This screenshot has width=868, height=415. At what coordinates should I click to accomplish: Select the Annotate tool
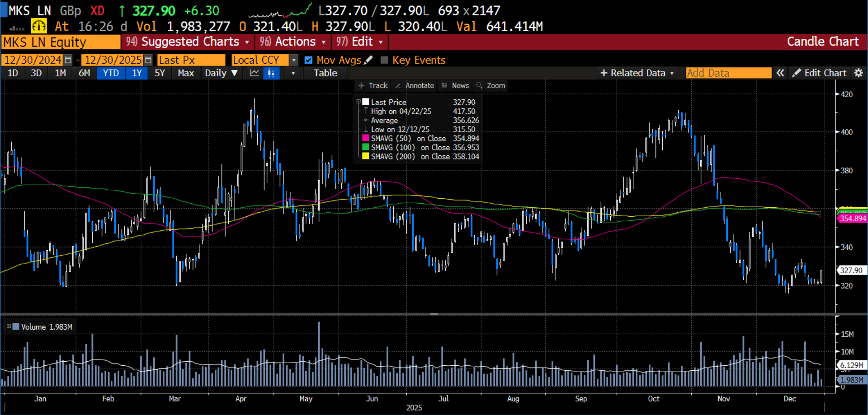pos(414,86)
